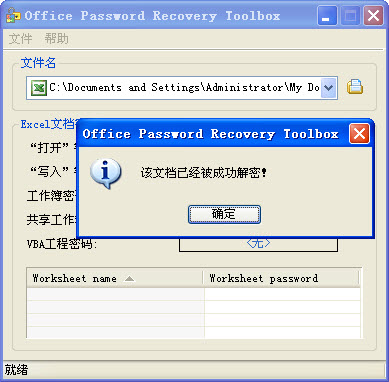Select the first empty worksheet table row
Viewport: 389px width, 382px height.
(193, 294)
